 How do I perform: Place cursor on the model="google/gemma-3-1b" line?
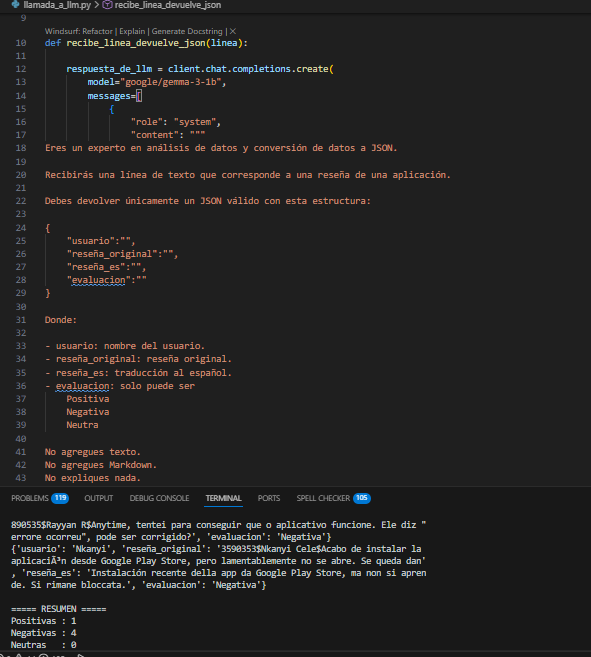pos(157,82)
